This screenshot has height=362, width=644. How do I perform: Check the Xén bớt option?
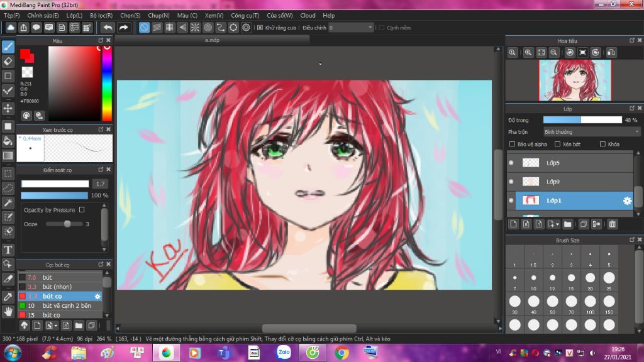point(557,144)
